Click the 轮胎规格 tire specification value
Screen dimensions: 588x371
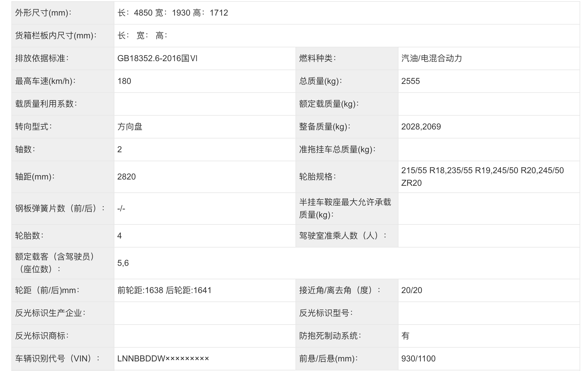pos(482,177)
